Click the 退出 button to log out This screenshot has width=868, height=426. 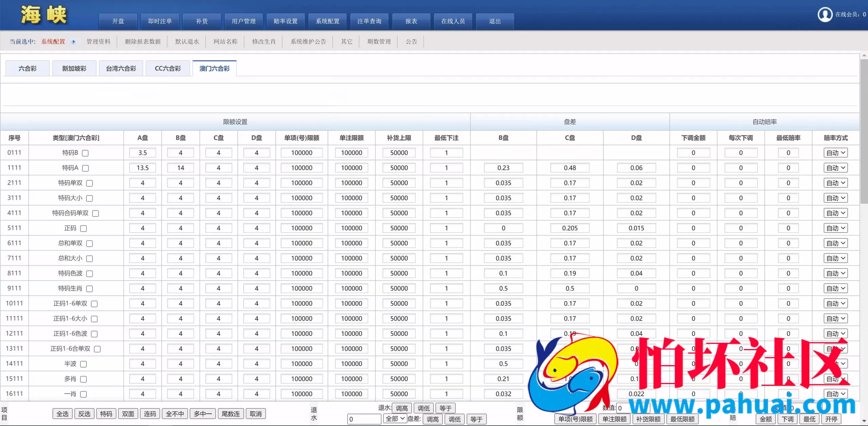[495, 21]
